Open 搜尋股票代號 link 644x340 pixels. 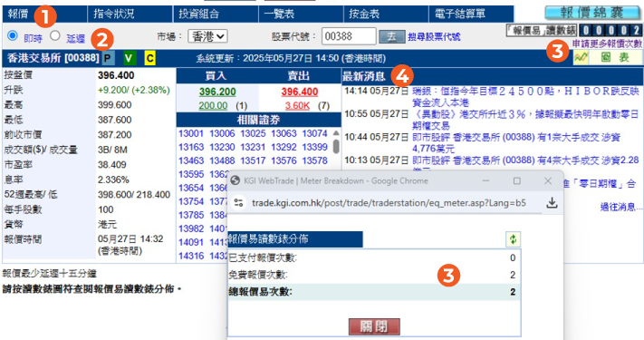tap(434, 37)
